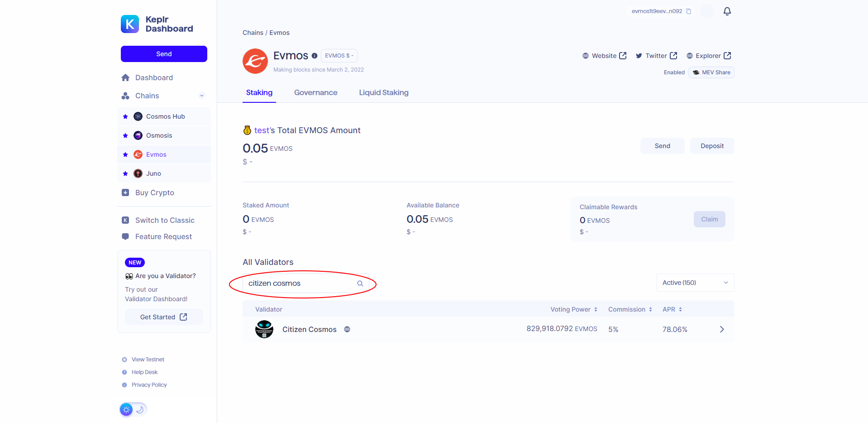Open the globe icon next to Citizen Cosmos
Screen dimensions: 868x423
tap(347, 329)
